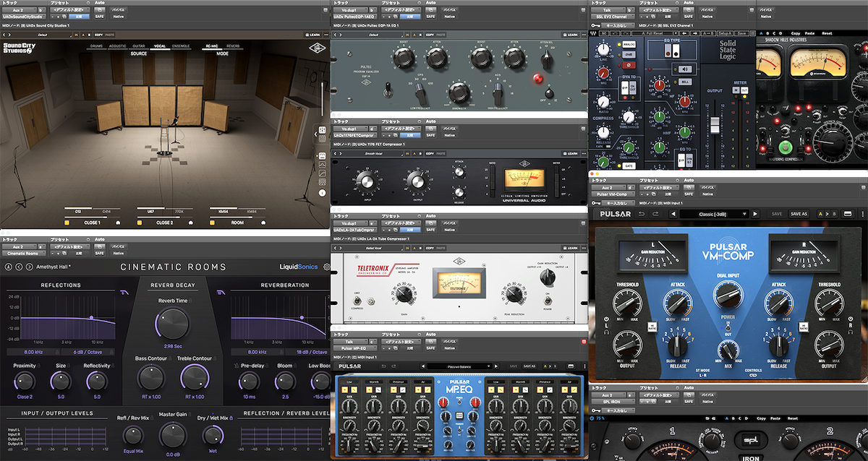Select the DRUMS source tab
Viewport: 868px width, 461px height.
coord(96,46)
